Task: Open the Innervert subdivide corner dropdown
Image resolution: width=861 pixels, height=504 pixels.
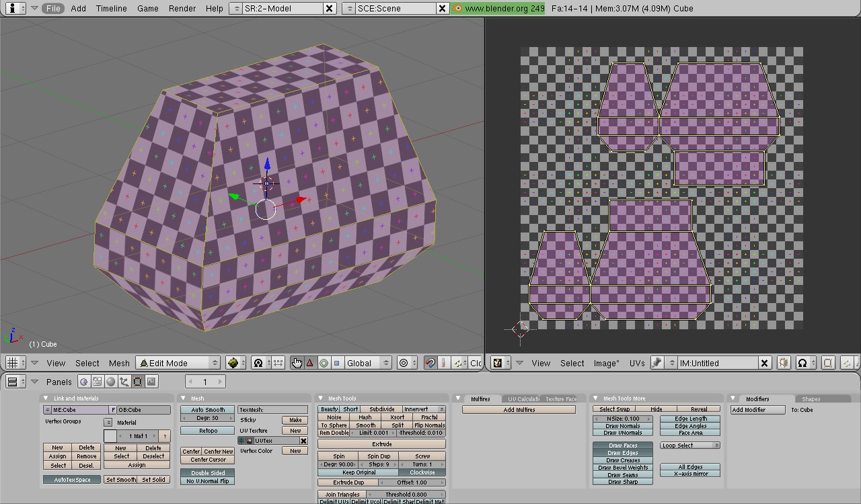Action: (x=423, y=409)
